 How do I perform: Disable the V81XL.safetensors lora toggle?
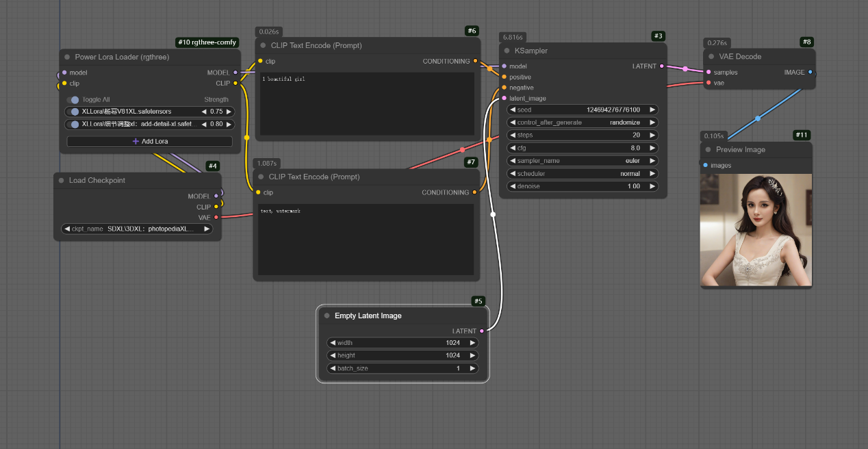74,112
